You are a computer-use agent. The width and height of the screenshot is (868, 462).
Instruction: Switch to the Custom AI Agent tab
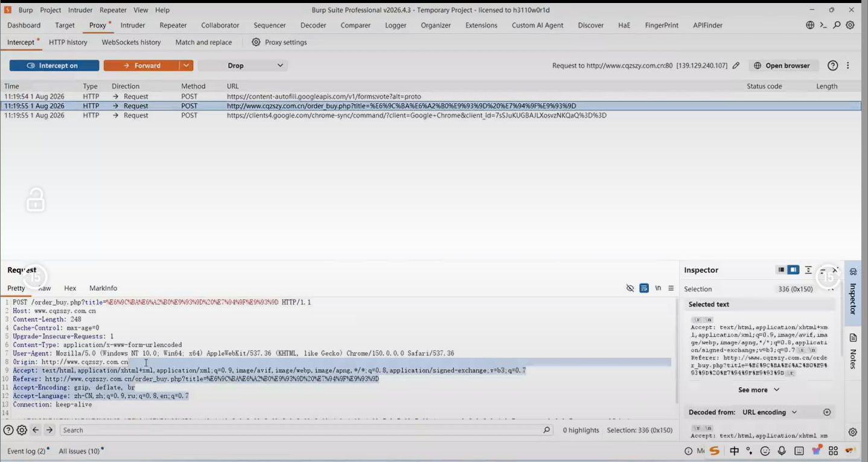coord(537,25)
